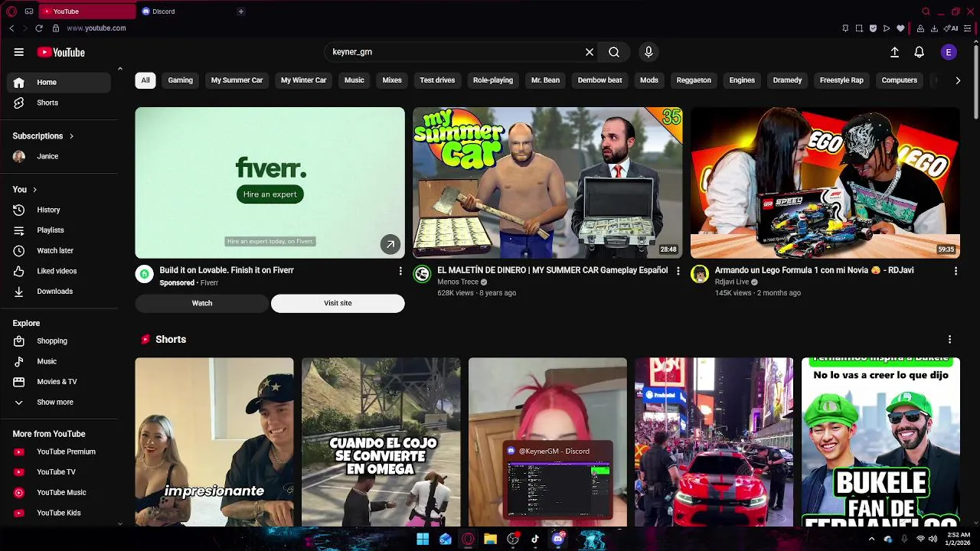The height and width of the screenshot is (551, 980).
Task: Open browser downloads icon
Action: (x=933, y=28)
